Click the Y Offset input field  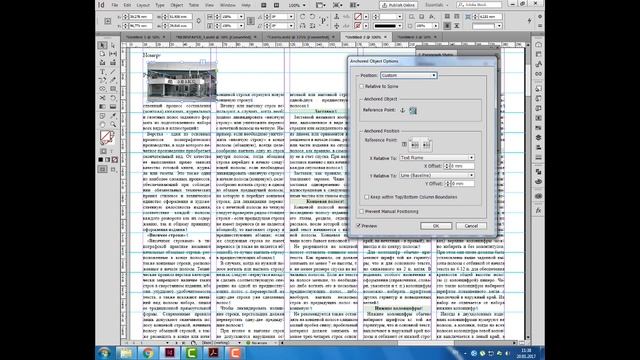(462, 184)
